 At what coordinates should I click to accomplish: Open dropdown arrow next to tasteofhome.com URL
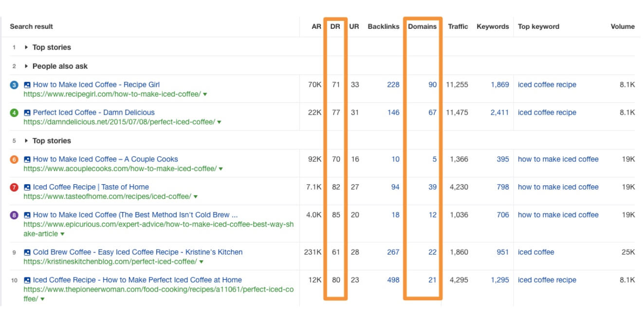click(196, 196)
